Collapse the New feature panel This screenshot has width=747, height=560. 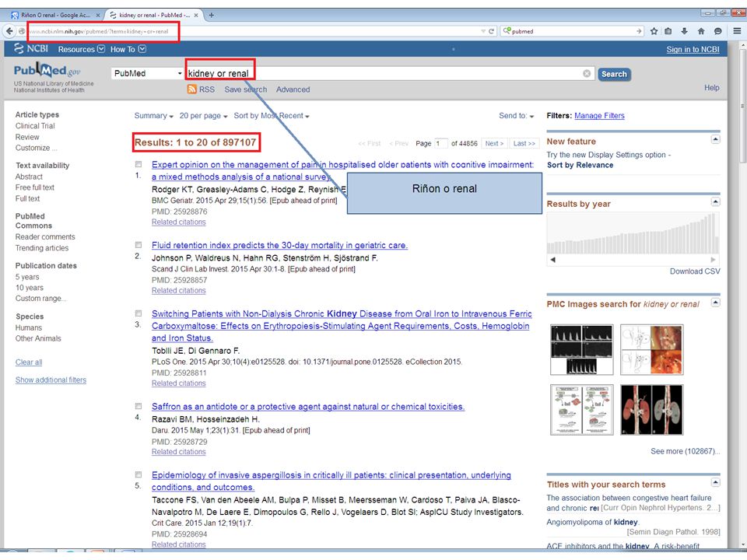point(716,139)
